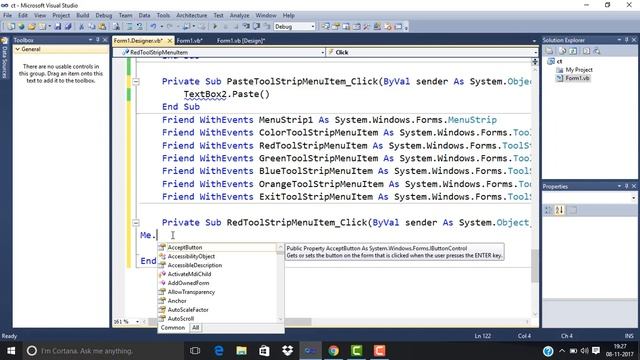Click the Undo arrow icon
Image resolution: width=640 pixels, height=360 pixels.
(x=153, y=27)
